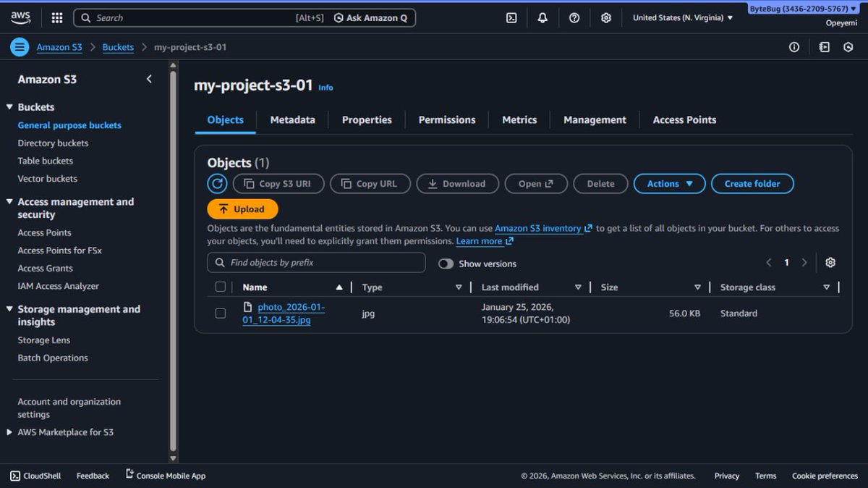Screen dimensions: 868x488
Task: Click the Copy URL button
Action: [370, 184]
